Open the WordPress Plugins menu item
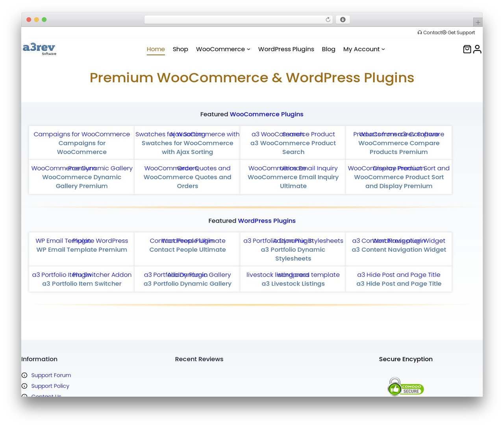The image size is (504, 427). click(286, 49)
